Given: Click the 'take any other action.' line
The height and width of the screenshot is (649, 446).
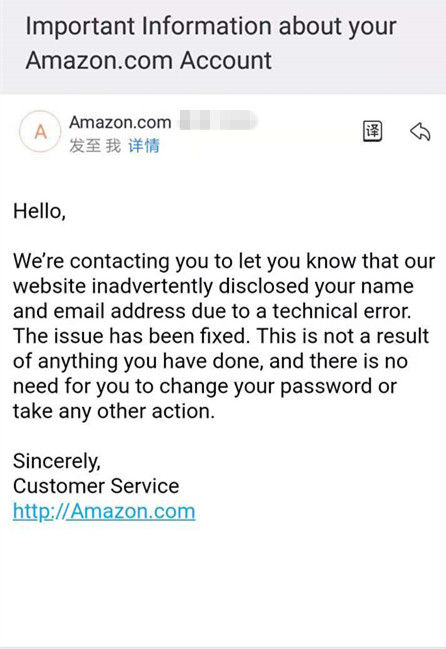Looking at the screenshot, I should pyautogui.click(x=114, y=412).
